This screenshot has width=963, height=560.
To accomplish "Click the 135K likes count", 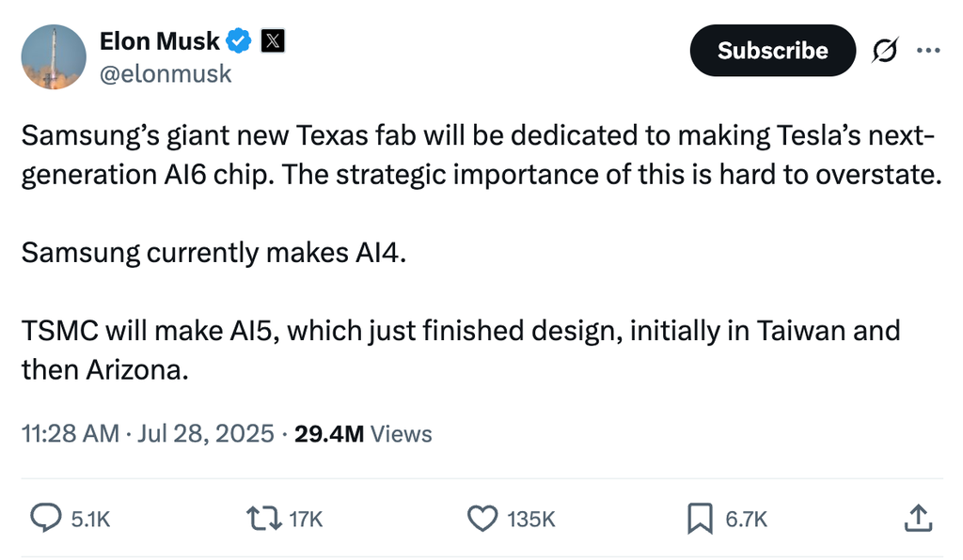I will (531, 519).
